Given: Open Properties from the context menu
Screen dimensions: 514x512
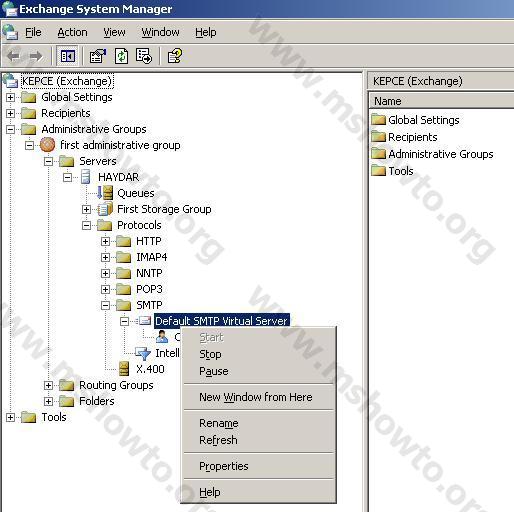Looking at the screenshot, I should 259,466.
